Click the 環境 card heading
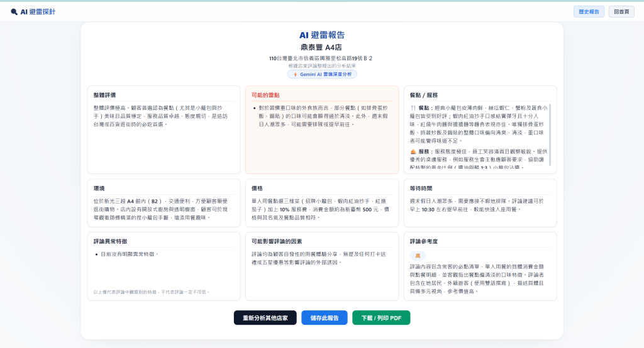 coord(99,188)
